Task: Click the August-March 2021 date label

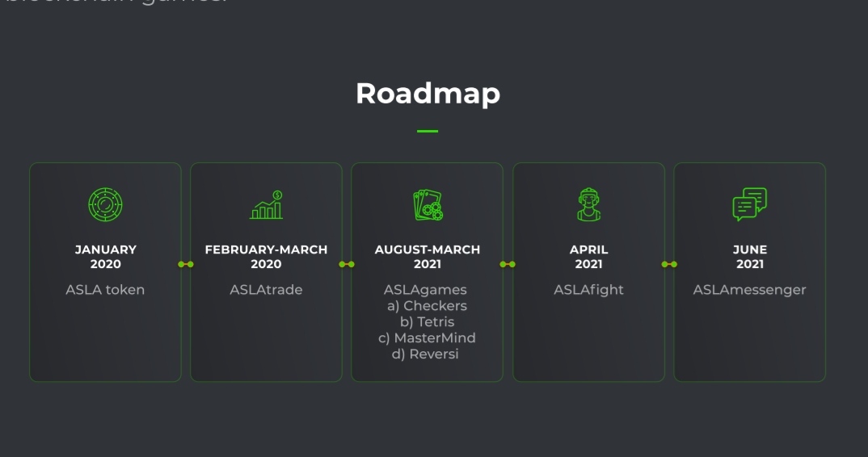Action: (428, 257)
